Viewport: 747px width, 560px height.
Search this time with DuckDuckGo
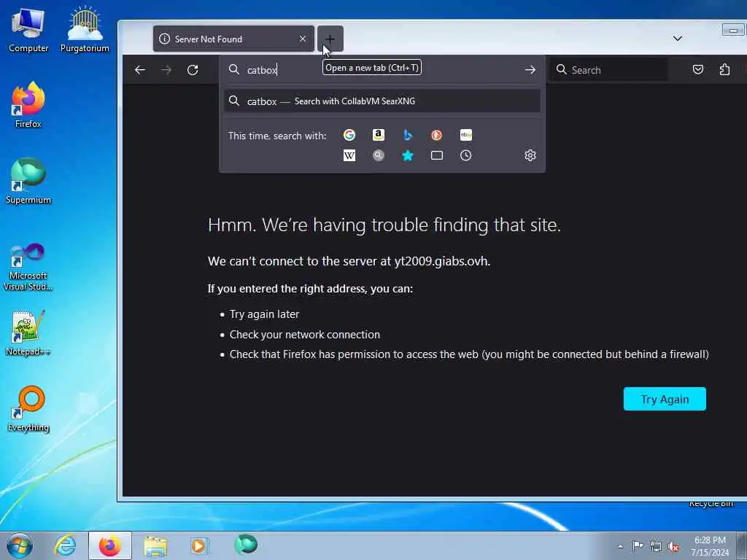click(x=436, y=135)
